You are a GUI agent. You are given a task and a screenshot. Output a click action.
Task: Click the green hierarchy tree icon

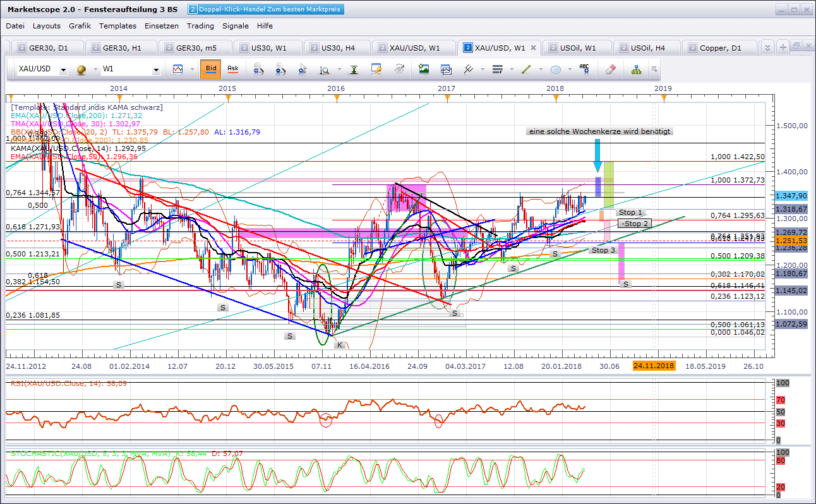click(636, 69)
